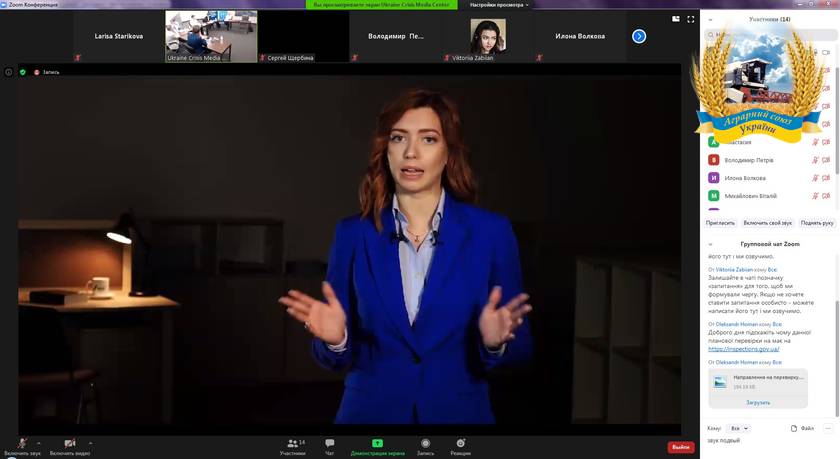Viewport: 840px width, 459px height.
Task: Click chat message input field 'звук подвый'
Action: coord(769,441)
